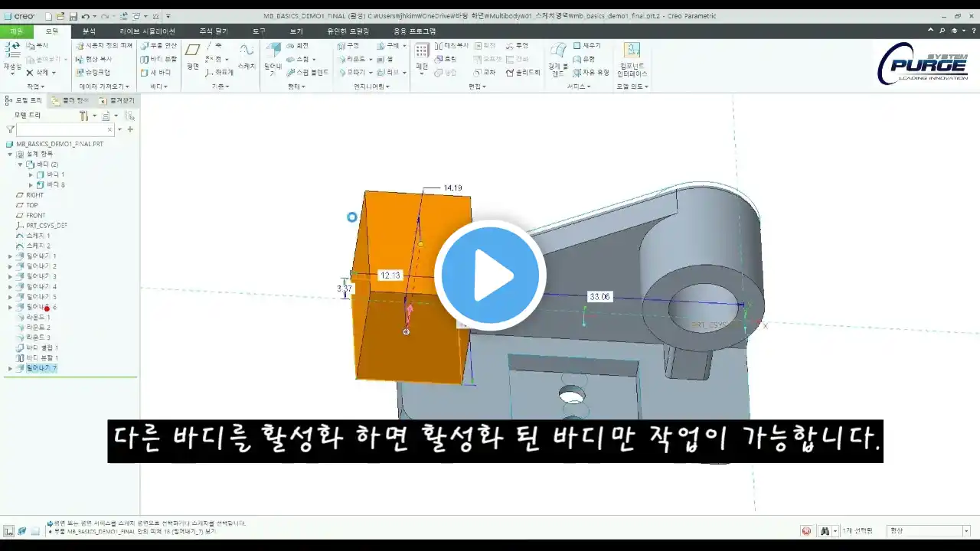Click the 평면 datum plane tool

[193, 57]
